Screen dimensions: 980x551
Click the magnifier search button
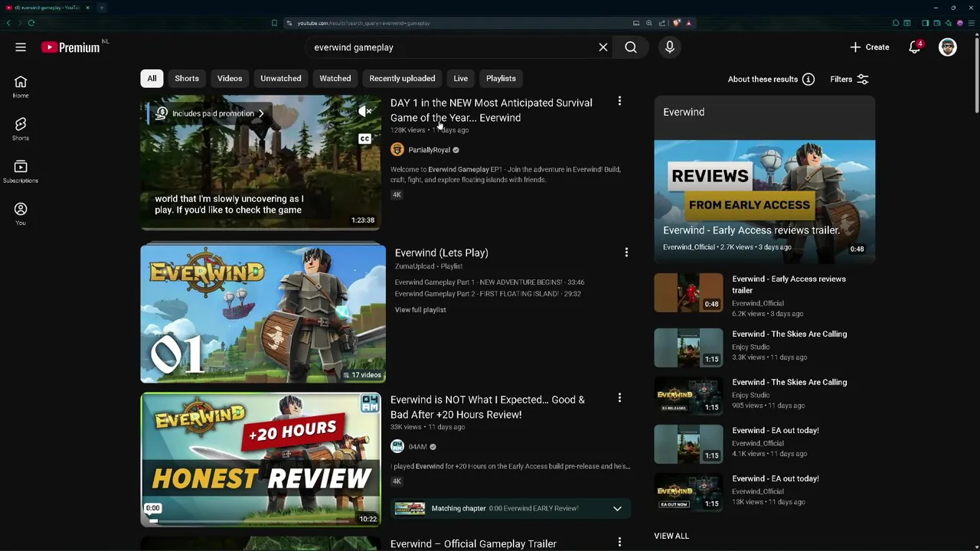point(631,47)
